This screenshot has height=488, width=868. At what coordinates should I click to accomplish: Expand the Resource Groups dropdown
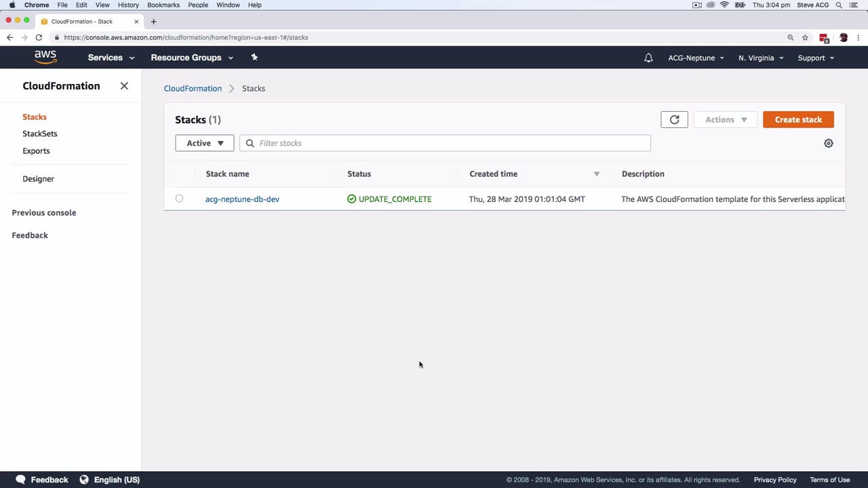(x=192, y=58)
